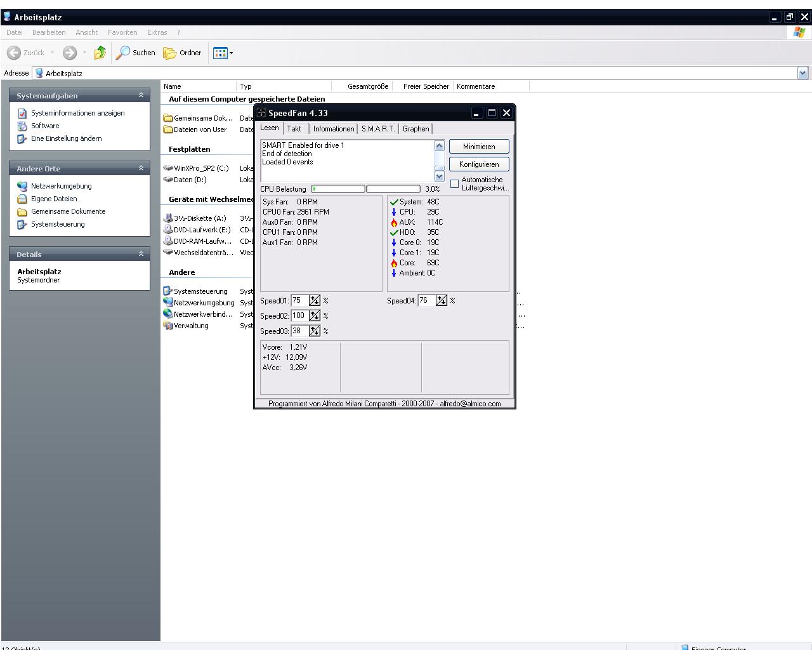Switch to SpeedFan Informationen tab
Screen dimensions: 812x650
(x=334, y=129)
